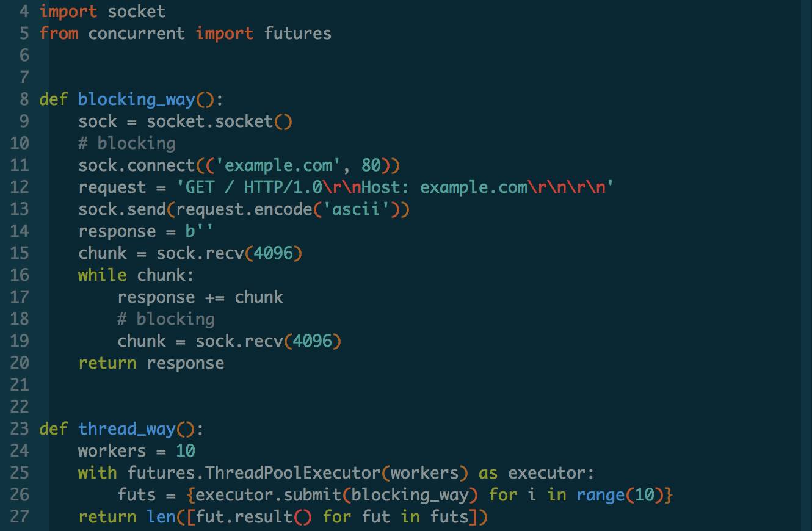Click 'sock.send' on line 13
Image resolution: width=812 pixels, height=531 pixels.
click(x=121, y=209)
